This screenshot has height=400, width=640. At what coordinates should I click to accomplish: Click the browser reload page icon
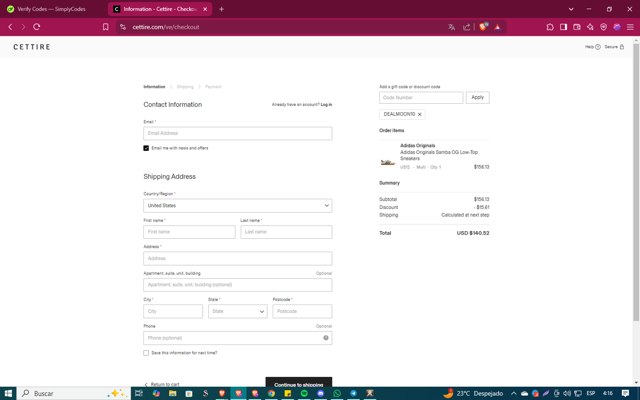click(x=37, y=27)
